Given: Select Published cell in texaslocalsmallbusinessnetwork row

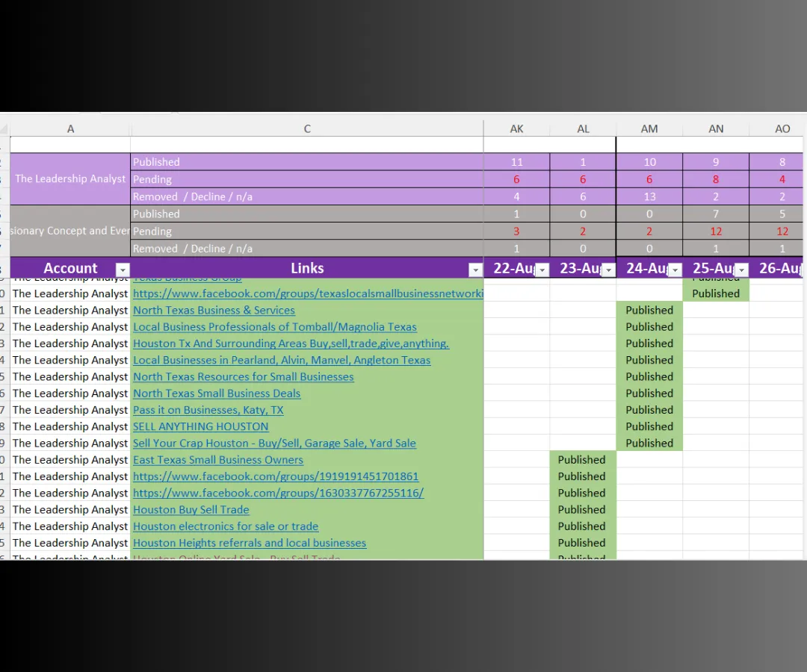Looking at the screenshot, I should (716, 293).
